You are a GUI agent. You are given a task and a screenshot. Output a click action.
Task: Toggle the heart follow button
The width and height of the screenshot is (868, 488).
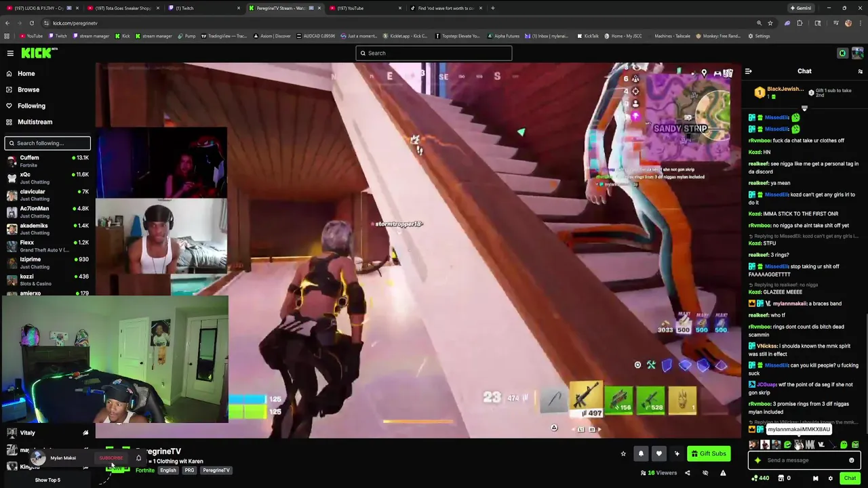658,453
